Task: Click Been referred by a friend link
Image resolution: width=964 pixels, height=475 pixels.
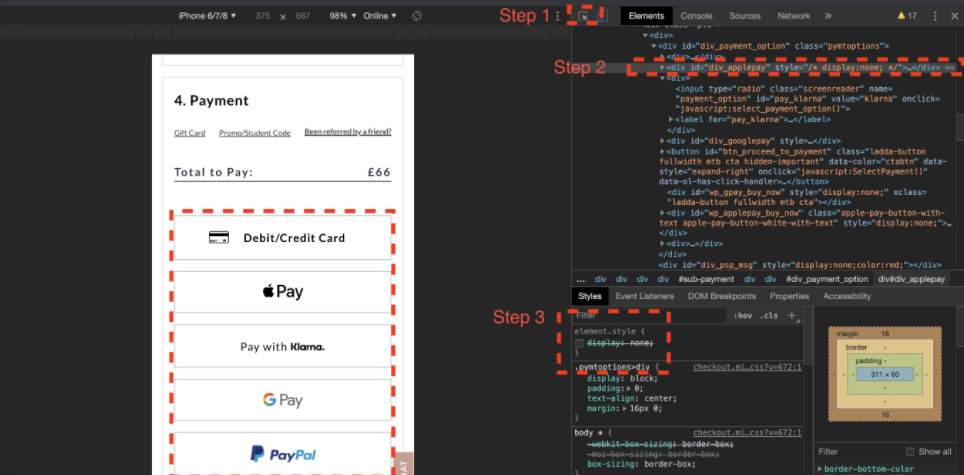Action: coord(348,132)
